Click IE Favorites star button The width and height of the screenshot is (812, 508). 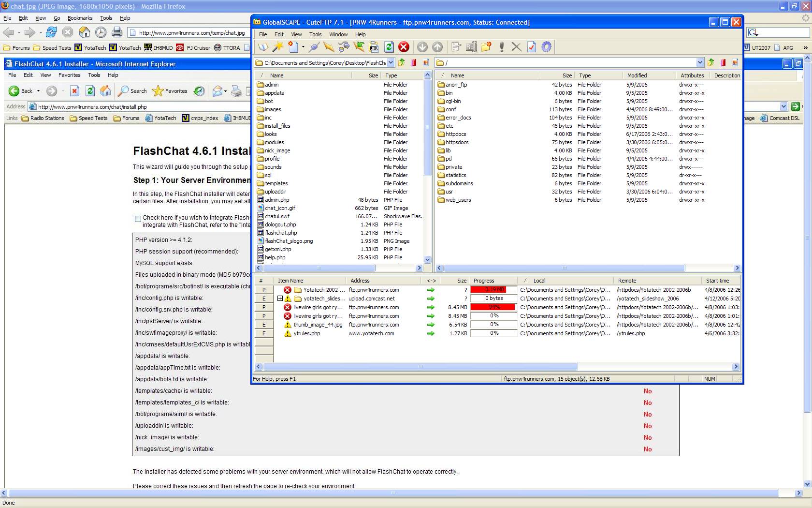[x=170, y=91]
